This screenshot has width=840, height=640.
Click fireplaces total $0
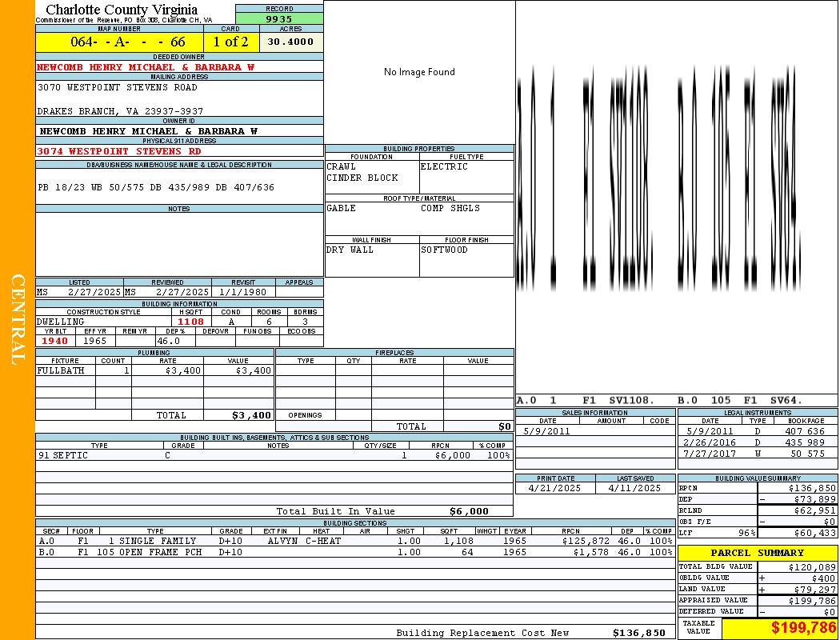pos(505,426)
